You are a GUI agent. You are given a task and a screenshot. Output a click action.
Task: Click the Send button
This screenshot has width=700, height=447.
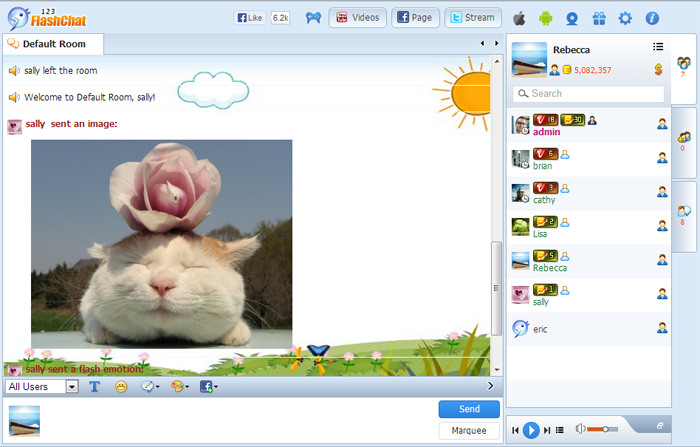coord(469,409)
